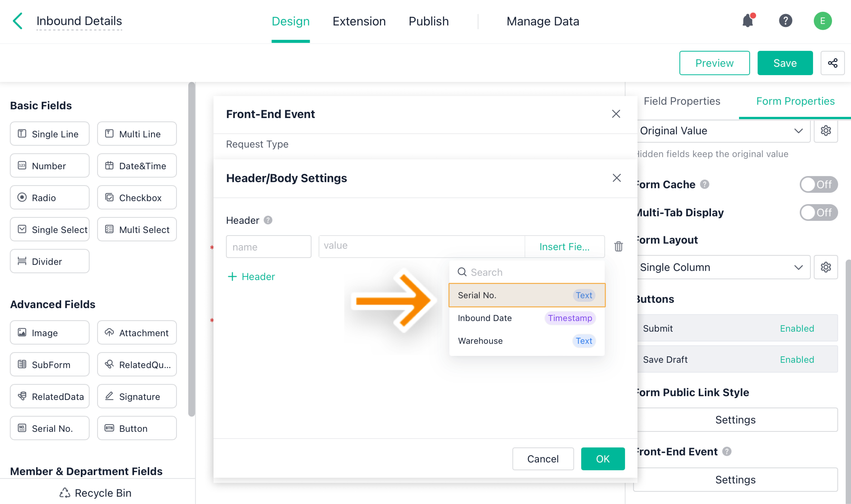Viewport: 851px width, 504px height.
Task: Toggle the Multi-Tab Display switch
Action: pyautogui.click(x=818, y=213)
